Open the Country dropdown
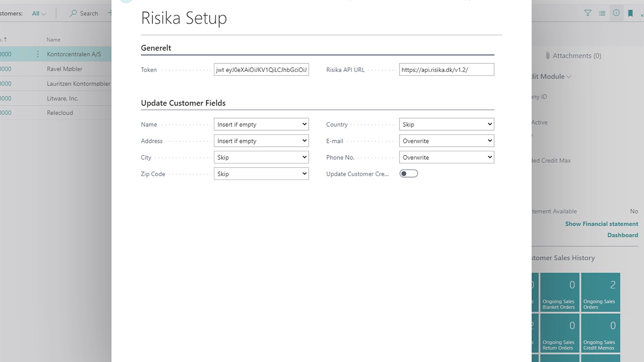 (x=447, y=124)
